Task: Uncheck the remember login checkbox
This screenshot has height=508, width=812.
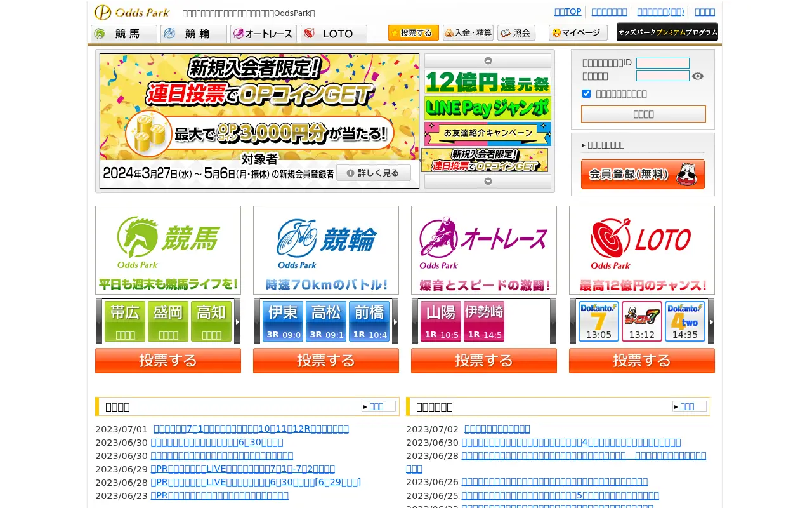Action: point(586,94)
